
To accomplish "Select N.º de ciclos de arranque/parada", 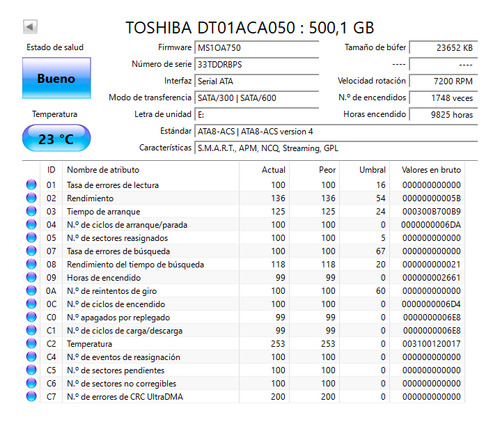I will tap(127, 225).
